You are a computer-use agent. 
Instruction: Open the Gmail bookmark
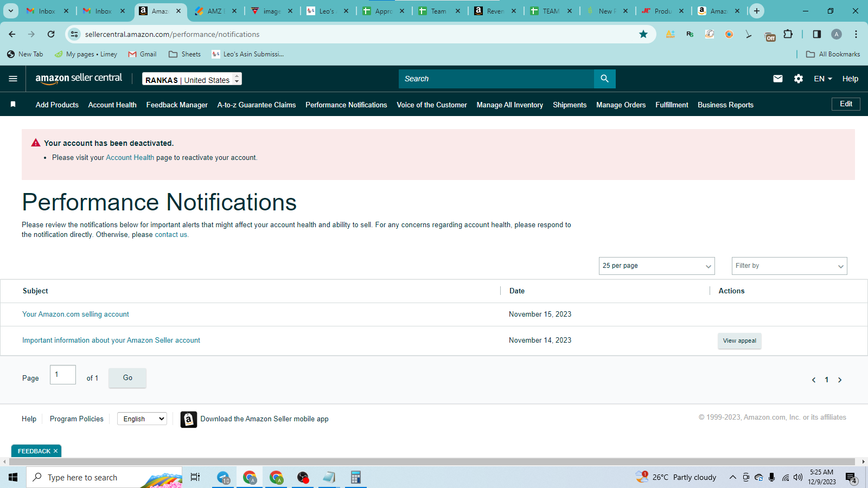pyautogui.click(x=142, y=54)
